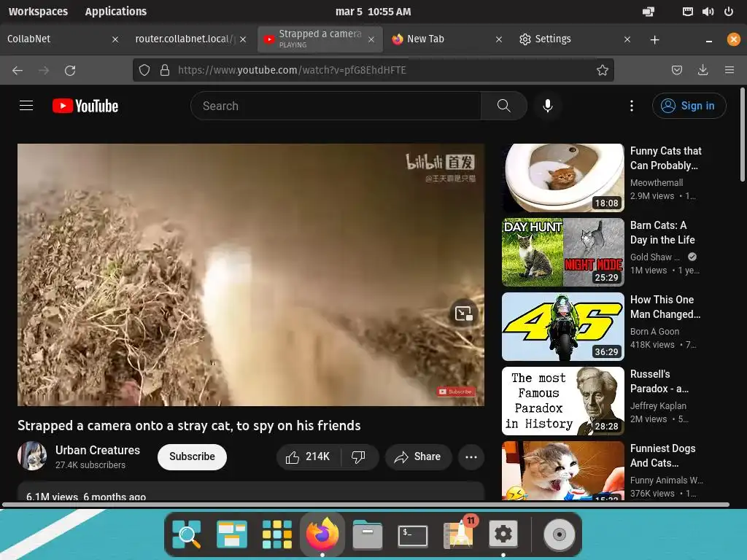Image resolution: width=747 pixels, height=560 pixels.
Task: Open Funny Cats toilet thumbnail video
Action: 563,178
